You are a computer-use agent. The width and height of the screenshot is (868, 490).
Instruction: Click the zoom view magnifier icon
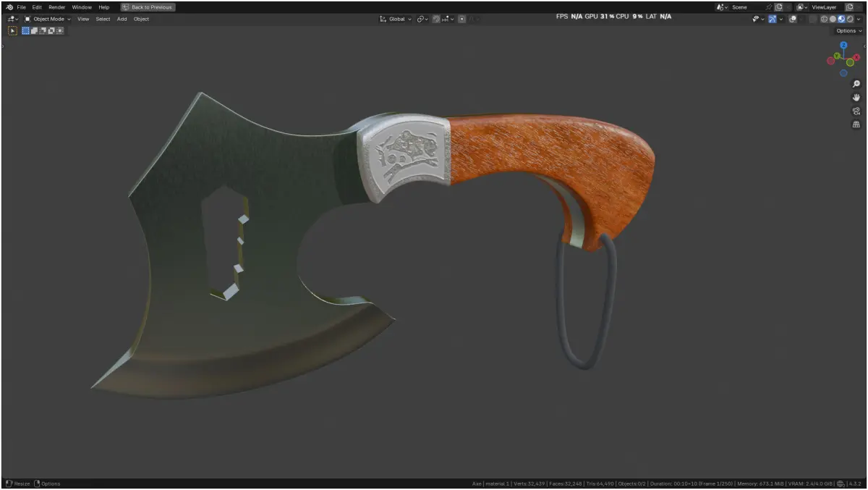856,84
